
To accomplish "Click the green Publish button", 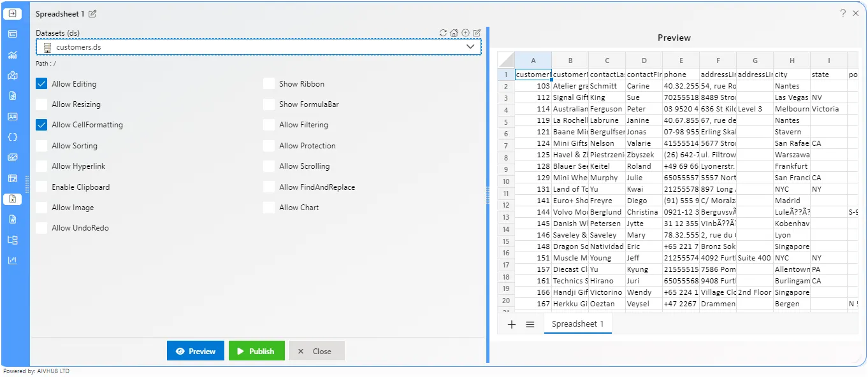I will 257,351.
